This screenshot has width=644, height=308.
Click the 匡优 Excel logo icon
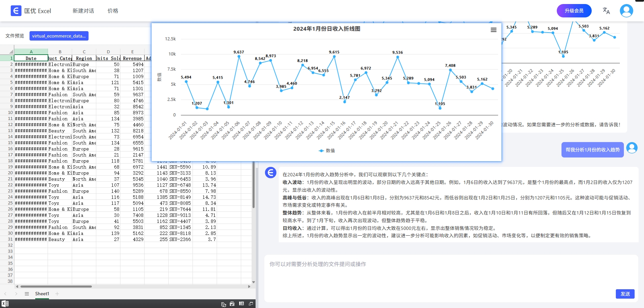(16, 11)
